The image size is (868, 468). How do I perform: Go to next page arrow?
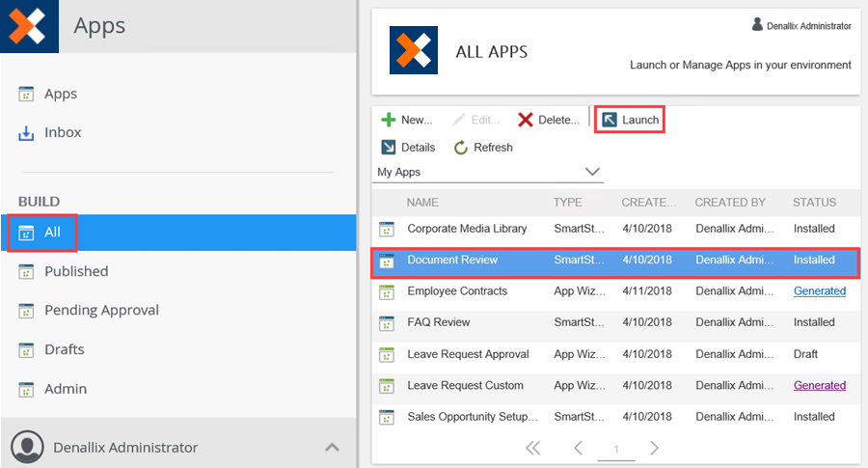pyautogui.click(x=654, y=448)
